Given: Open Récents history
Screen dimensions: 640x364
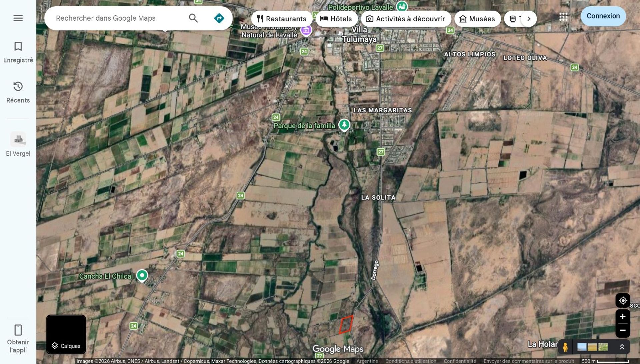Looking at the screenshot, I should click(18, 92).
